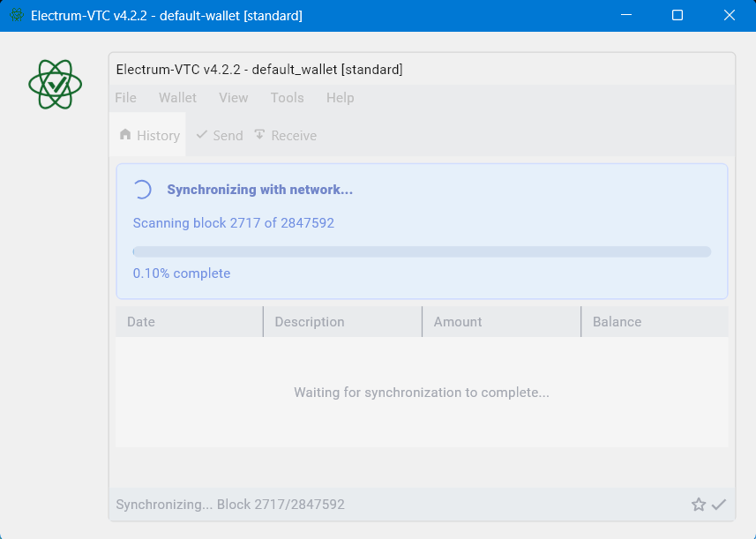This screenshot has width=756, height=539.
Task: Switch to the Send tab
Action: coord(220,136)
